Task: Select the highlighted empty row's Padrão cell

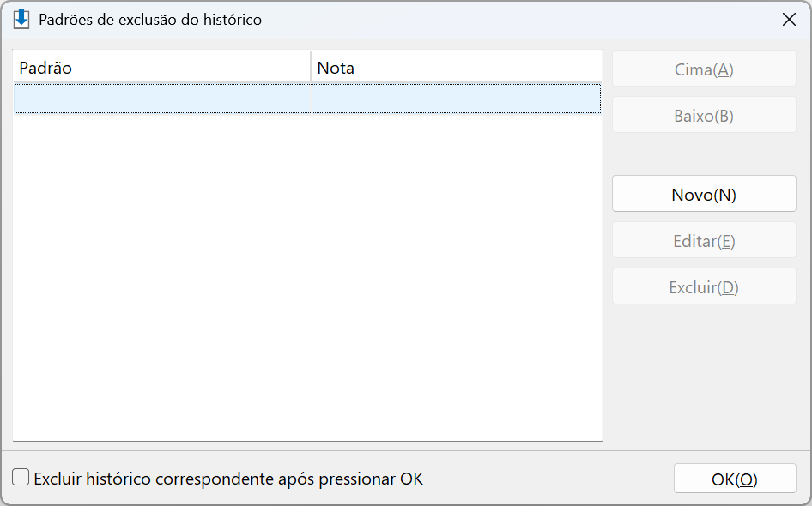Action: pos(162,99)
